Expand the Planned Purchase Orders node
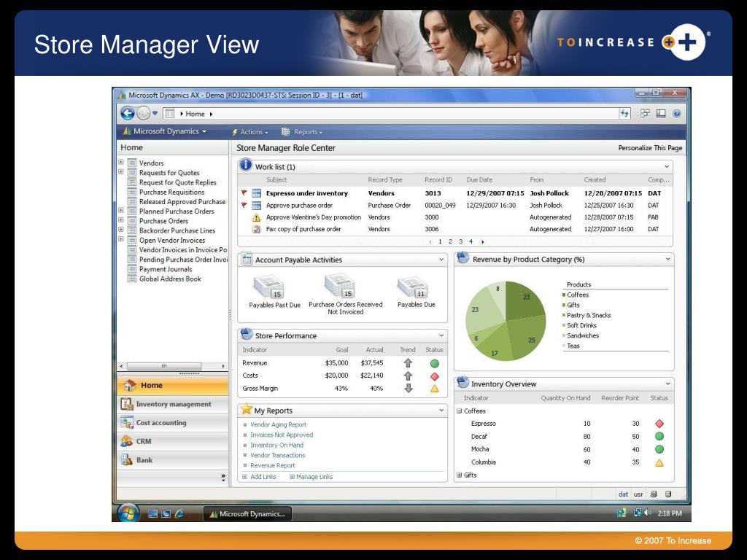This screenshot has width=747, height=560. [x=121, y=211]
